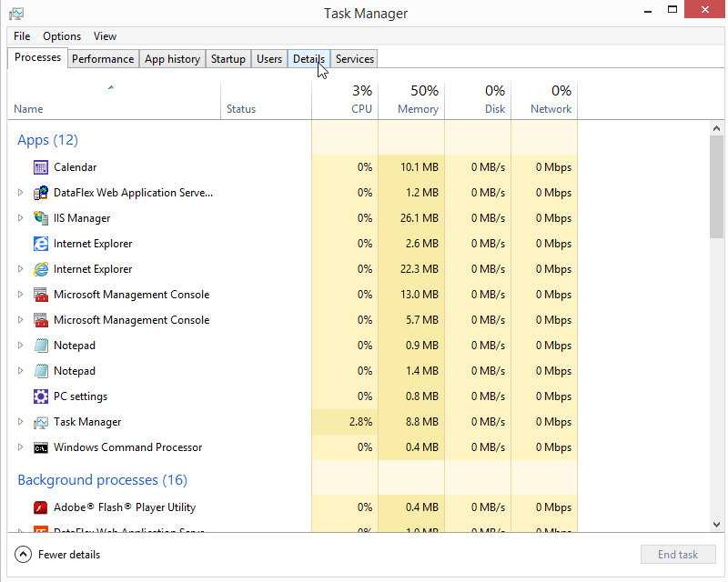Viewport: 728px width, 582px height.
Task: Click the End task button
Action: click(x=678, y=555)
